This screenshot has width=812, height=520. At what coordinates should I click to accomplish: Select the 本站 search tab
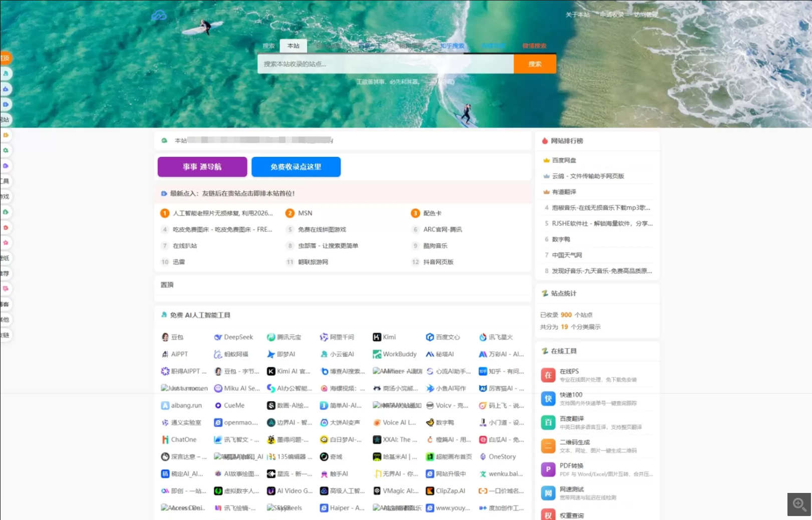[294, 46]
